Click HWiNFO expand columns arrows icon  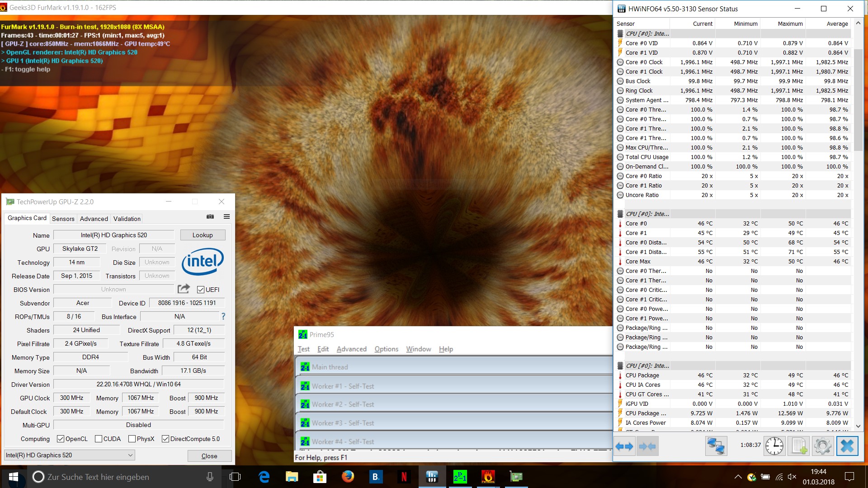click(x=624, y=446)
